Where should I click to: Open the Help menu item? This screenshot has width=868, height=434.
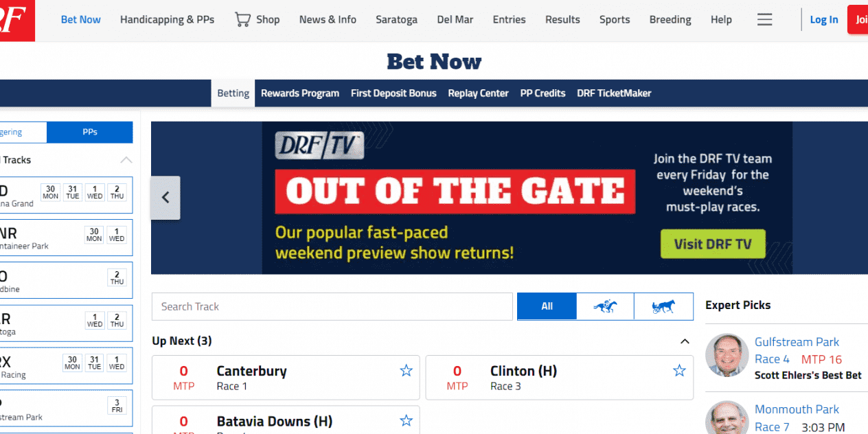point(721,19)
